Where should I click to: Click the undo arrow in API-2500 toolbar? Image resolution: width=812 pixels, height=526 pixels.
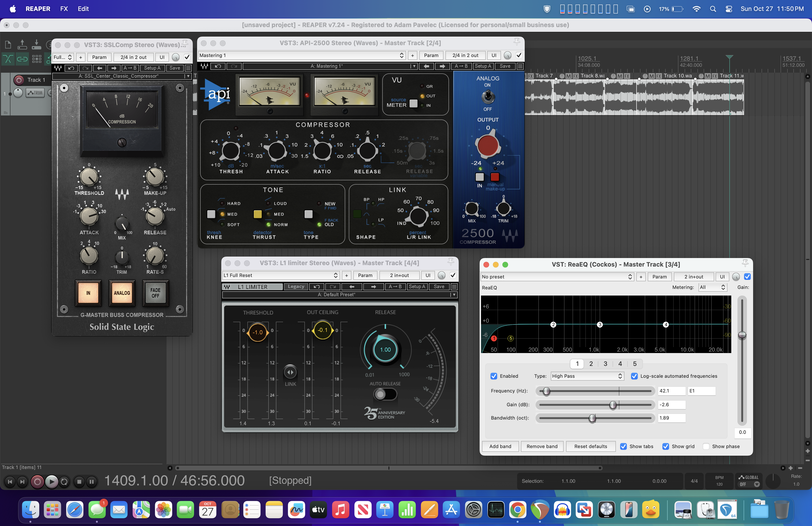coord(218,66)
